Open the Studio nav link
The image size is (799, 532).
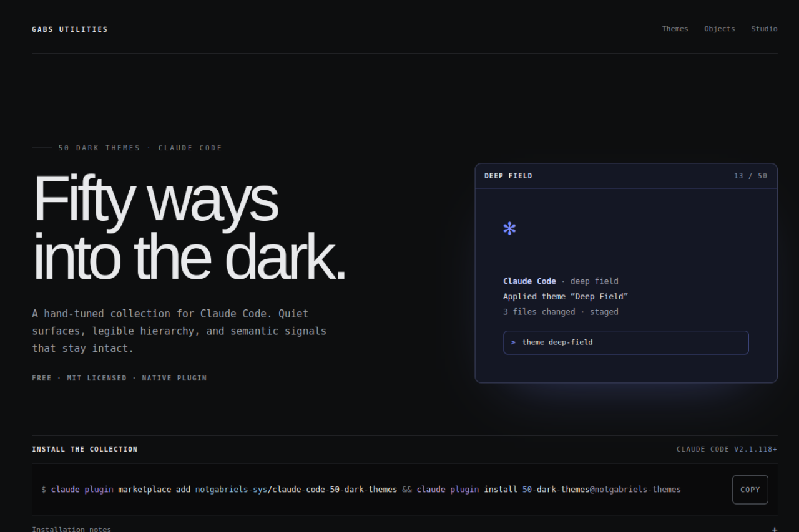tap(764, 29)
